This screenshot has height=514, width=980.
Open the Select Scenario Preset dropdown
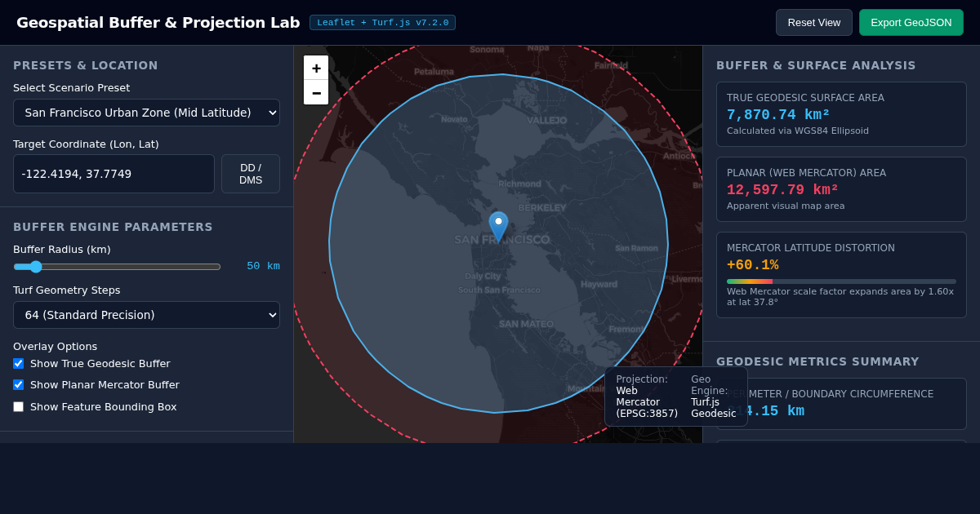click(146, 113)
